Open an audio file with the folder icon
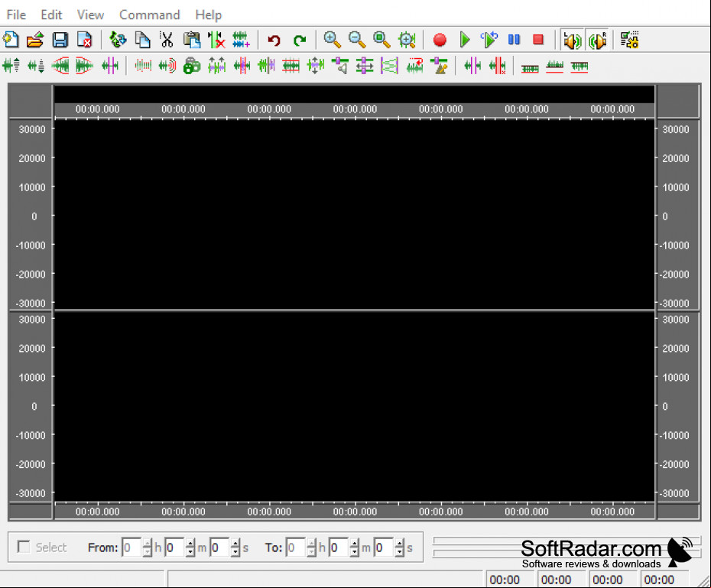This screenshot has width=711, height=588. point(35,40)
